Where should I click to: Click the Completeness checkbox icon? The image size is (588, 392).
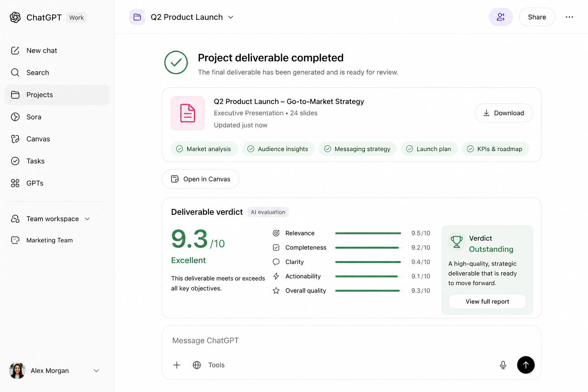276,247
